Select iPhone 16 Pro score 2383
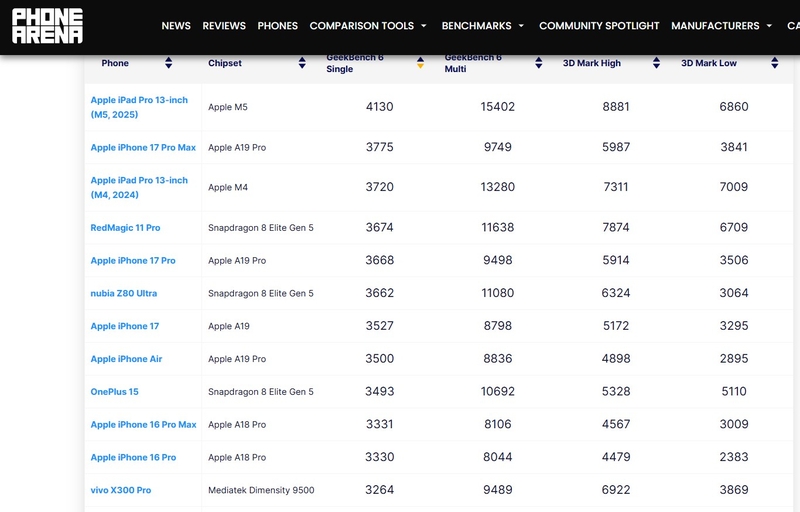 (734, 457)
